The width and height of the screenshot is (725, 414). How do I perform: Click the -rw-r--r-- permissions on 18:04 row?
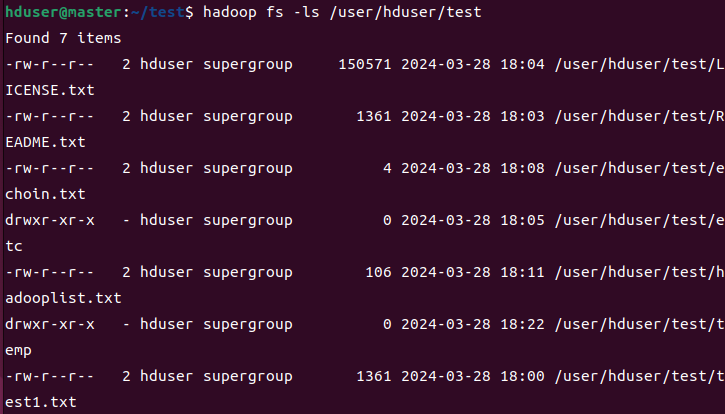pos(50,64)
